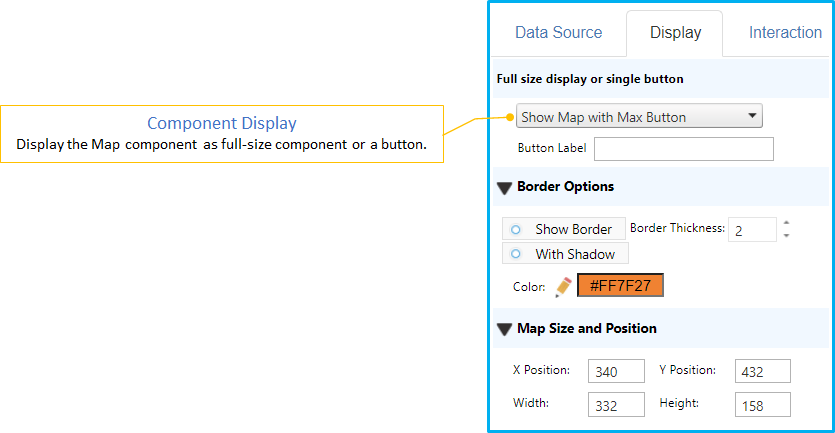Decrease Border Thickness with down arrow

(786, 235)
